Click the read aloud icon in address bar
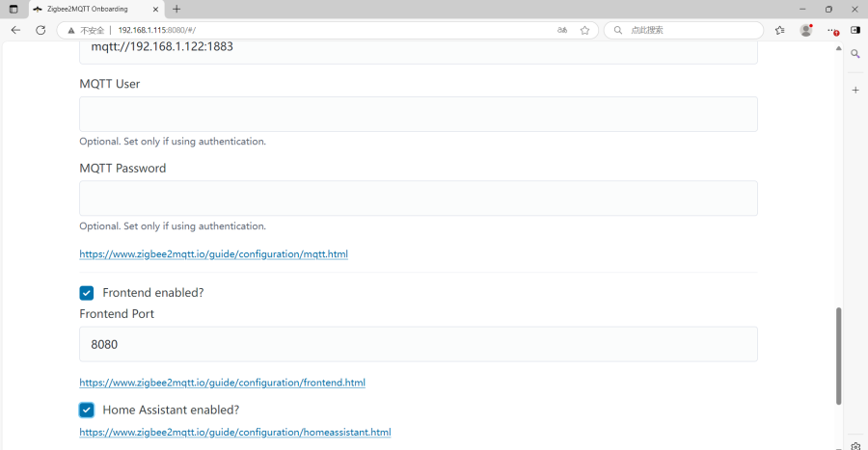 tap(562, 30)
